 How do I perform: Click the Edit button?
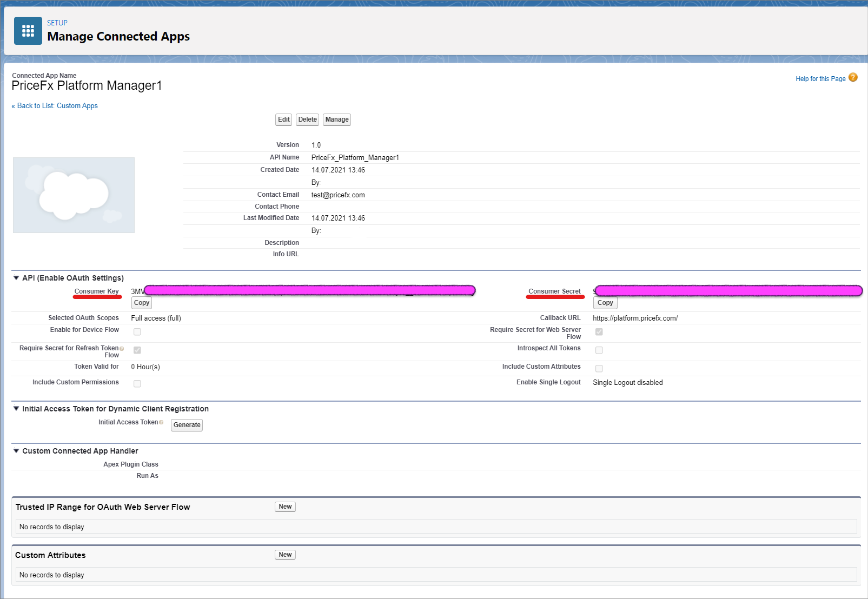tap(284, 119)
